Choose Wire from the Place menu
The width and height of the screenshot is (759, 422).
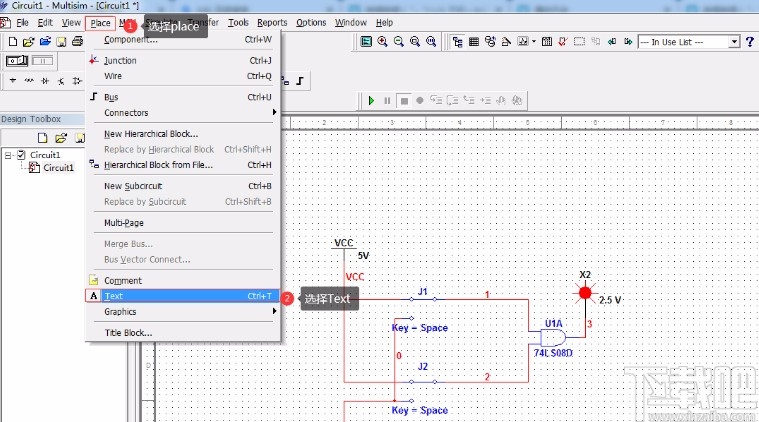point(184,76)
